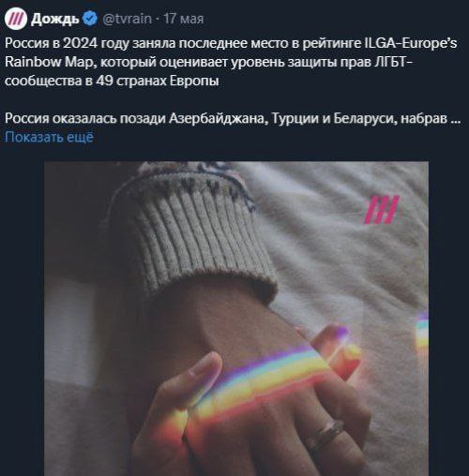Click the word Азербайджана in the tweet
Viewport: 469px width, 476px height.
[219, 118]
